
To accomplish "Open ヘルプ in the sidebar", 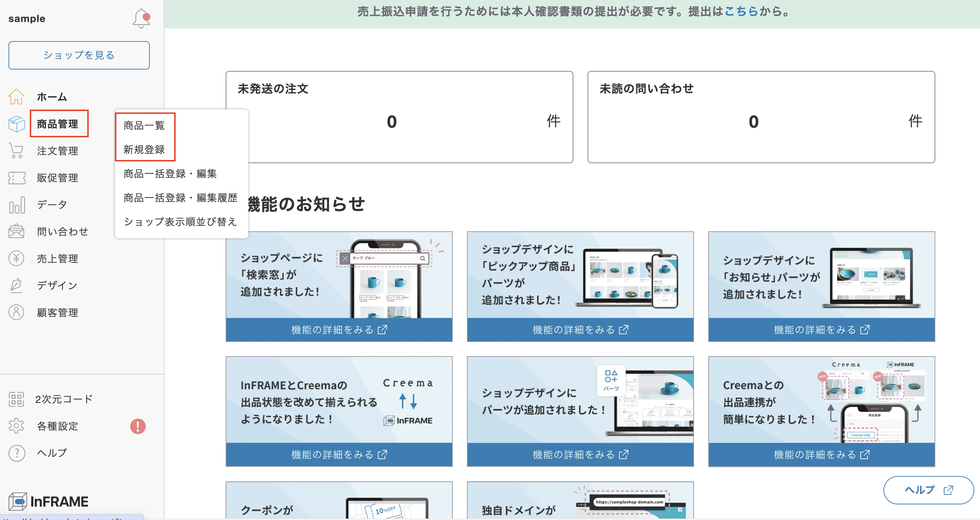I will click(x=52, y=453).
